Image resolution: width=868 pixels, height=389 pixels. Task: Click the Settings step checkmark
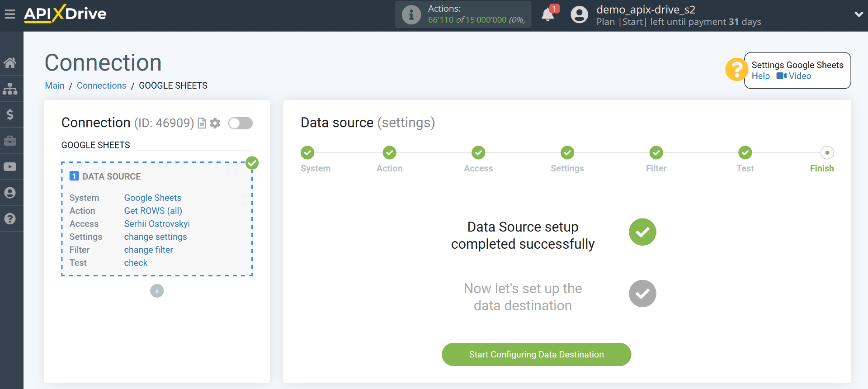[x=567, y=153]
